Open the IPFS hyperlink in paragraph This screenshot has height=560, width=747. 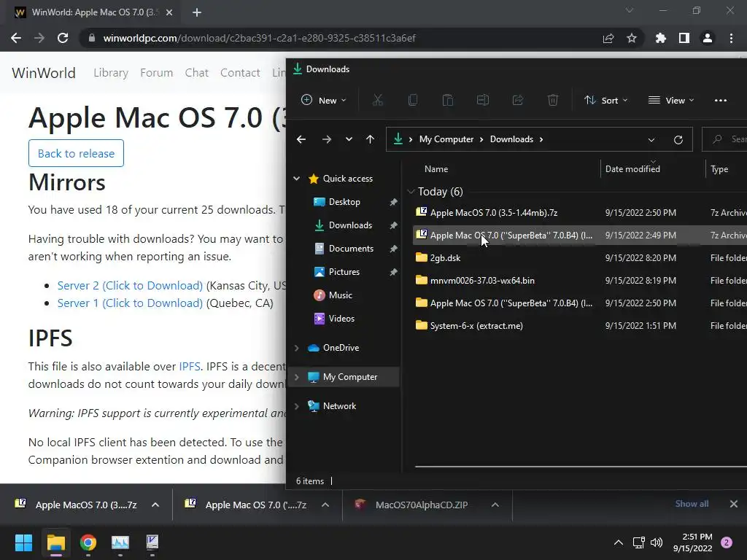190,366
